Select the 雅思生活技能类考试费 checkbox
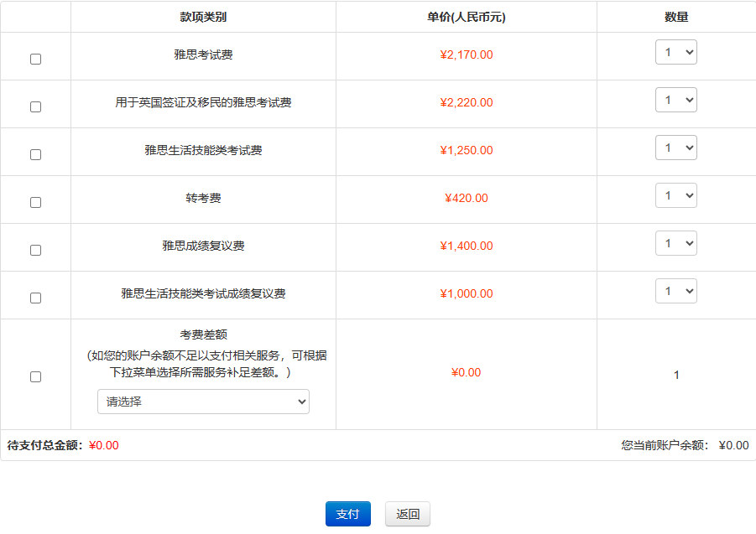This screenshot has height=534, width=756. pyautogui.click(x=36, y=154)
